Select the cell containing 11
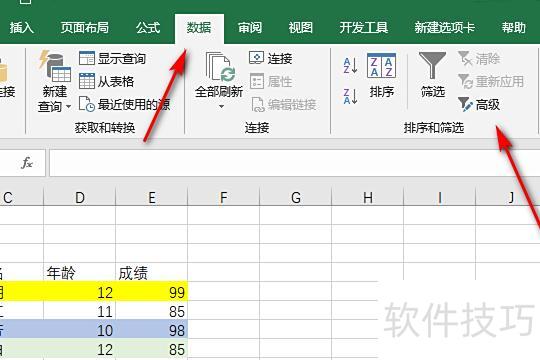 [80, 311]
